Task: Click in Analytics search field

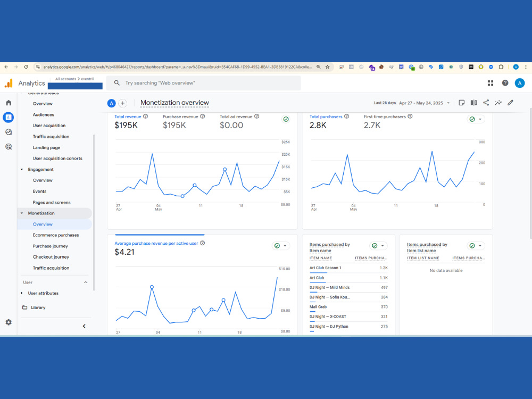Action: pos(204,83)
